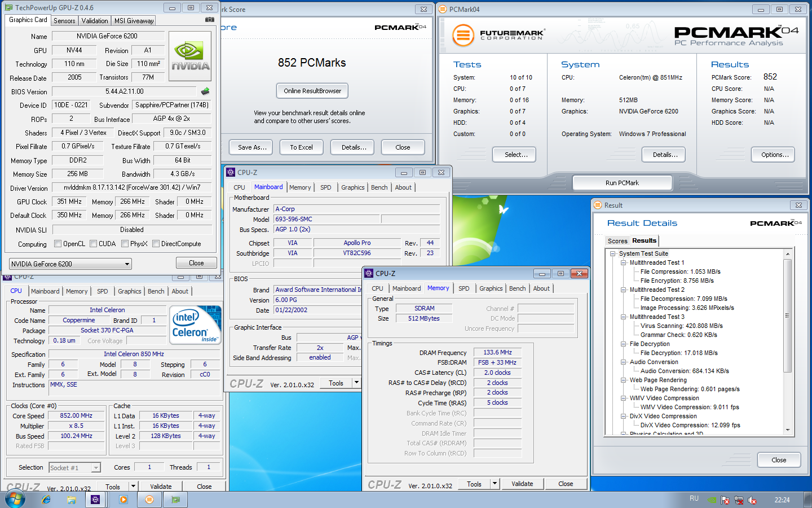Open the Windows Start menu

(15, 499)
